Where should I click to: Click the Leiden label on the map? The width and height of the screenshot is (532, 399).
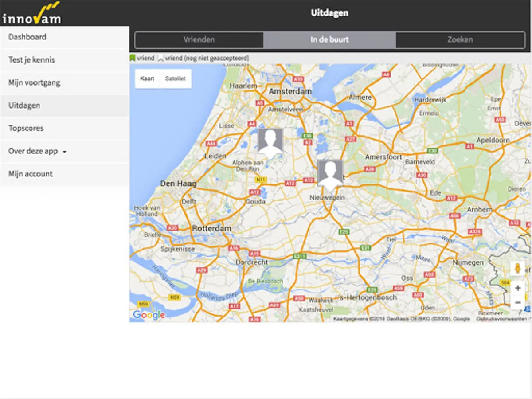(x=215, y=156)
